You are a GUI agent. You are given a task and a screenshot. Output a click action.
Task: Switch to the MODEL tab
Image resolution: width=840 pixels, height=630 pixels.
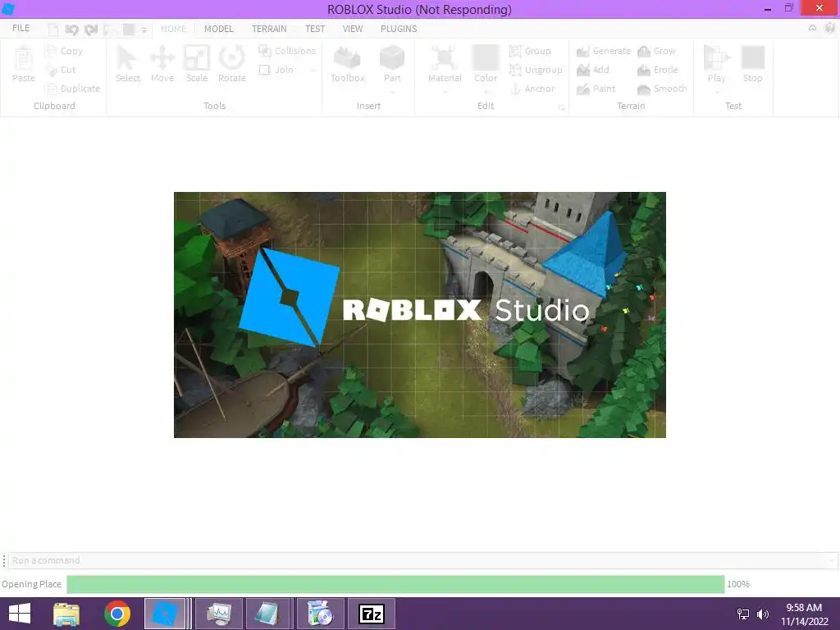click(218, 29)
